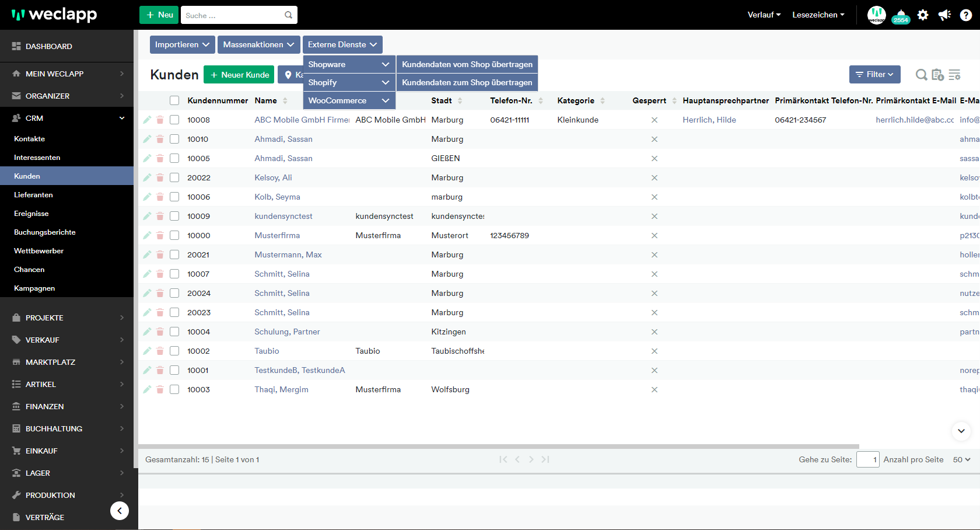Delete customer 10008 with trash icon
This screenshot has width=980, height=530.
160,120
